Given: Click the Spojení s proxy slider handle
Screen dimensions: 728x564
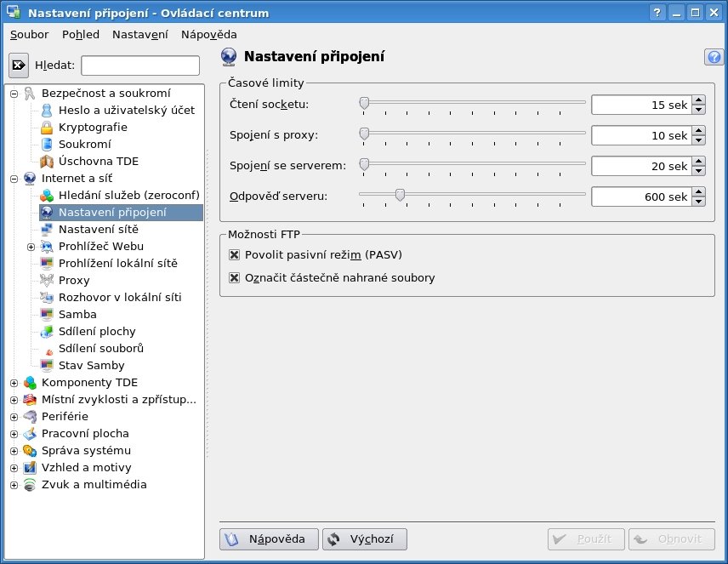Looking at the screenshot, I should click(x=365, y=134).
